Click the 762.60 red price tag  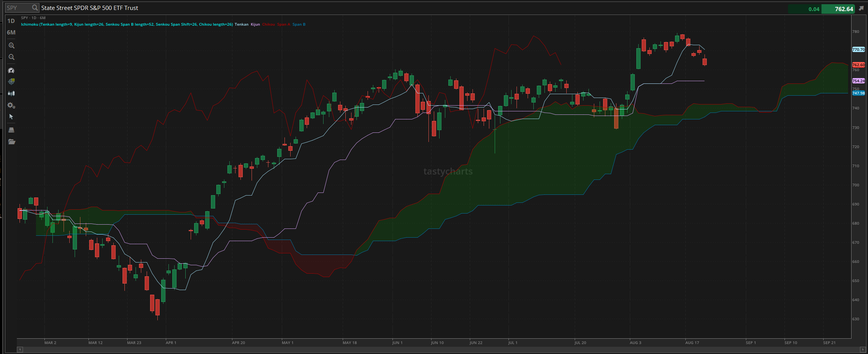coord(858,65)
